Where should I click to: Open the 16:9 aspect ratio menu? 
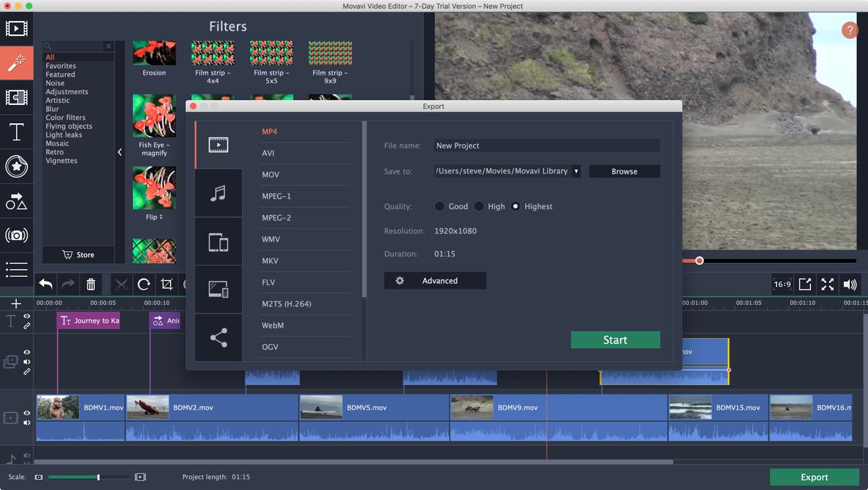tap(782, 284)
